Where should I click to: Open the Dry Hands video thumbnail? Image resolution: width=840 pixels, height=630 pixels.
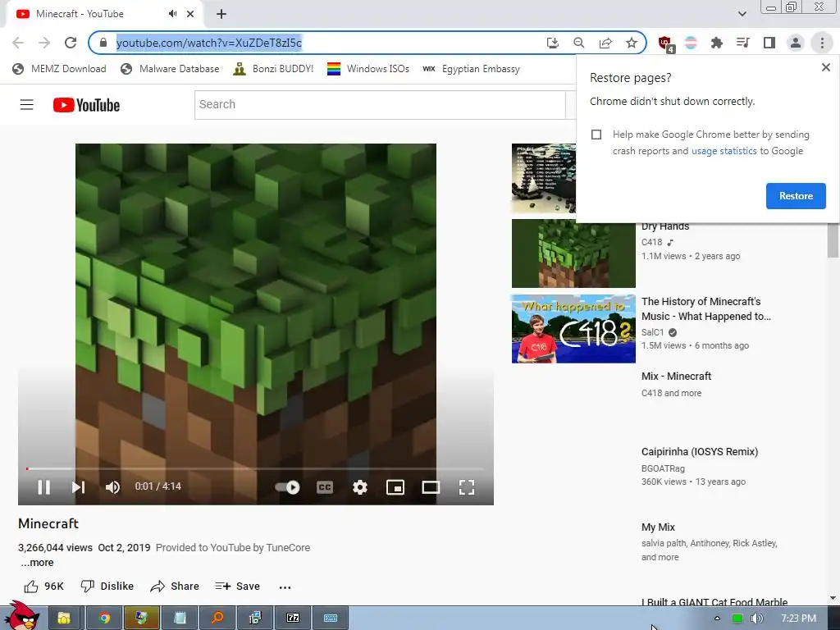[x=573, y=253]
